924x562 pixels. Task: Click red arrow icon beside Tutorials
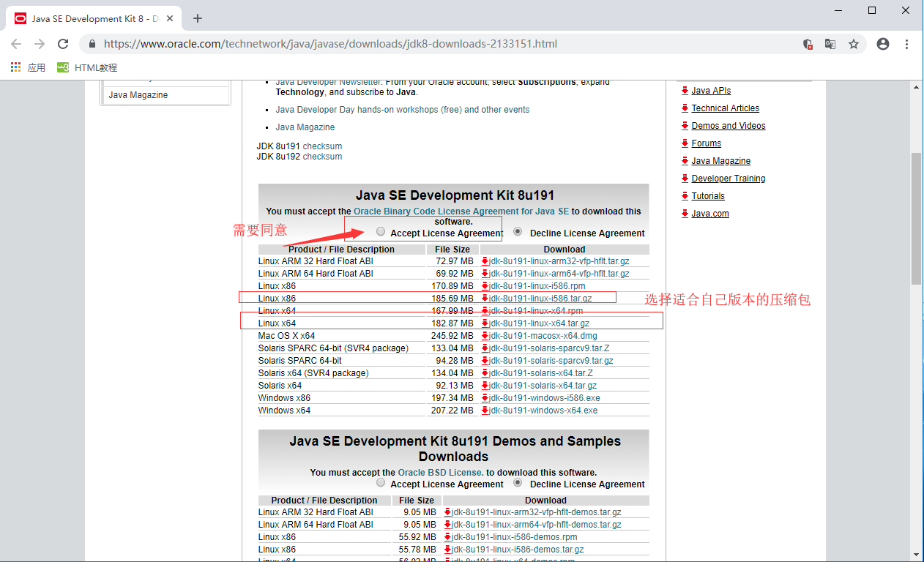tap(685, 196)
